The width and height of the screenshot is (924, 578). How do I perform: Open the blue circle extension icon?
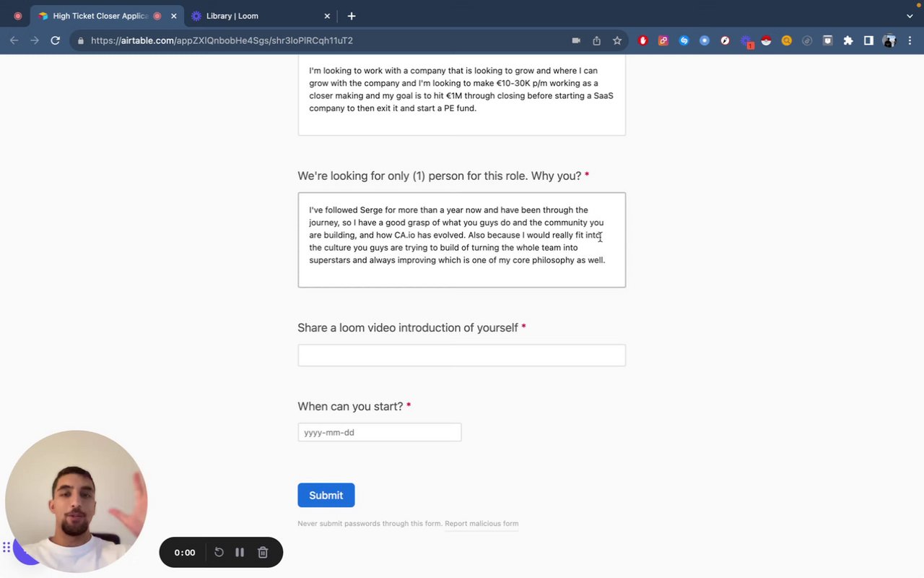point(705,40)
